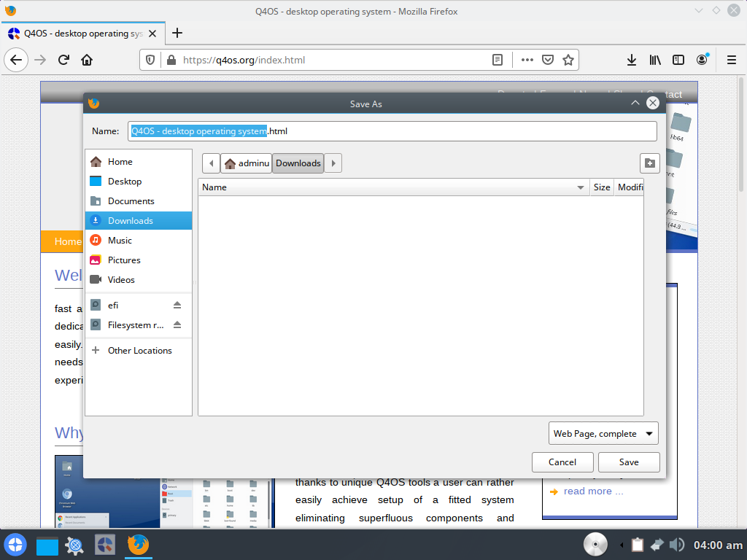Screen dimensions: 747x560
Task: Open the Firefox account icon
Action: [x=703, y=60]
